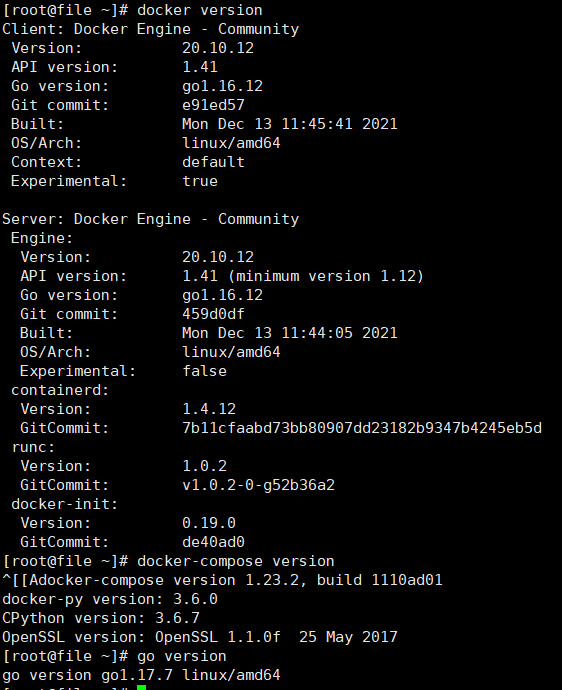Click the long containerd GitCommit hash
Viewport: 562px width, 690px height.
pos(362,428)
